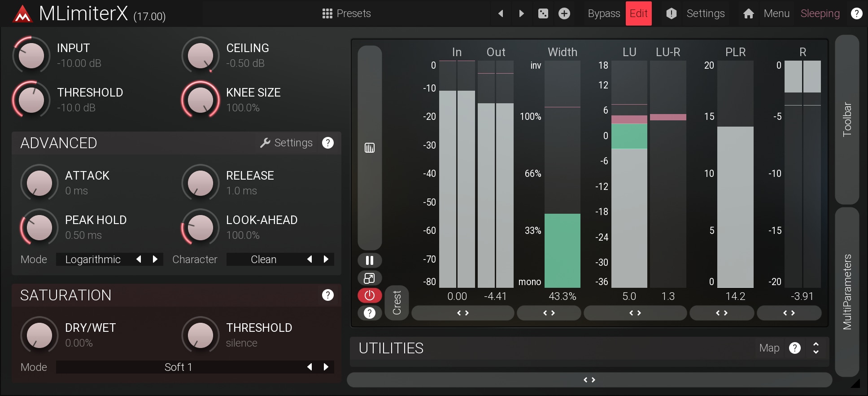This screenshot has height=396, width=868.
Task: Open the Menu item
Action: tap(776, 13)
